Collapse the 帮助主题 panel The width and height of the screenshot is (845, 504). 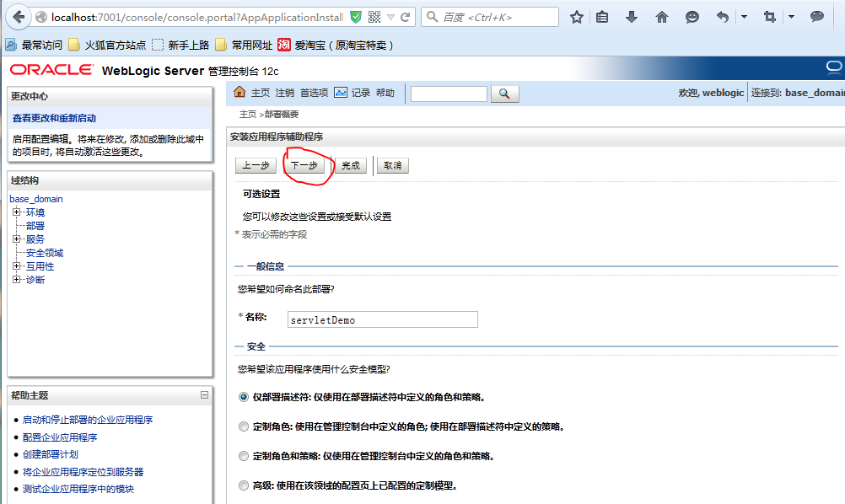205,394
